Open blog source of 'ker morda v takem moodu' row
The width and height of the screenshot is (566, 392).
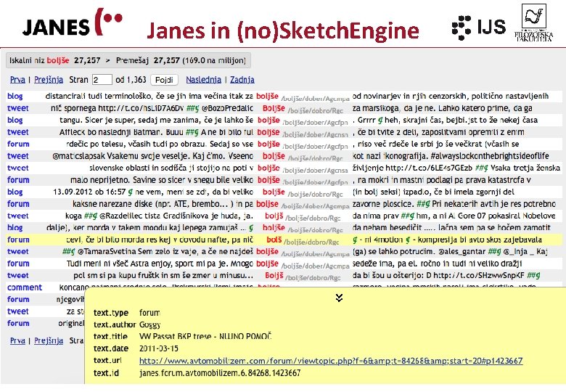(15, 228)
